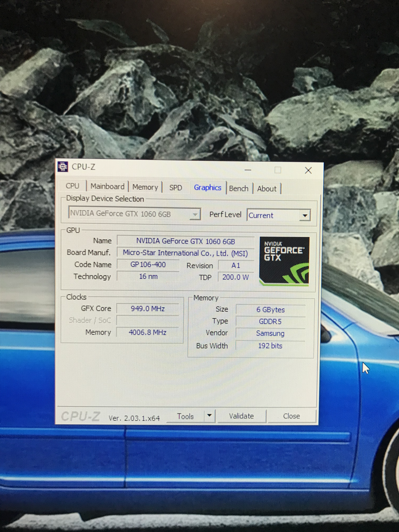This screenshot has width=399, height=532.
Task: Click the Validate button
Action: tap(241, 416)
